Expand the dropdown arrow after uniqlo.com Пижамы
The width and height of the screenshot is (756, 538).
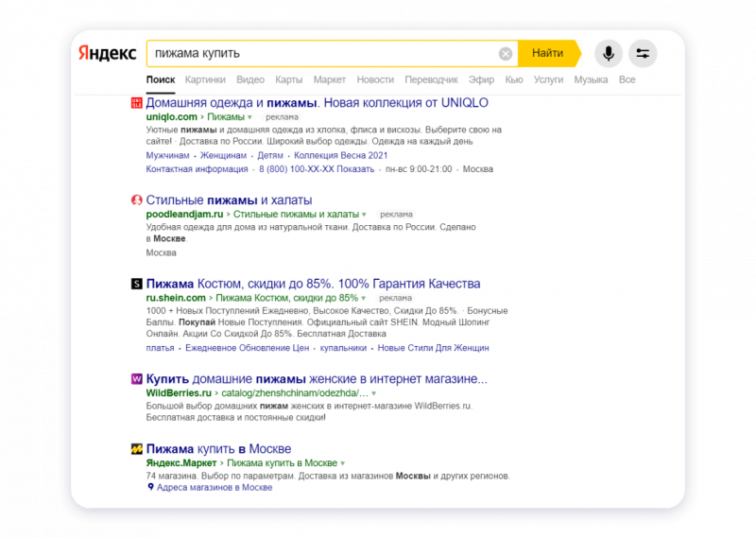[x=249, y=117]
